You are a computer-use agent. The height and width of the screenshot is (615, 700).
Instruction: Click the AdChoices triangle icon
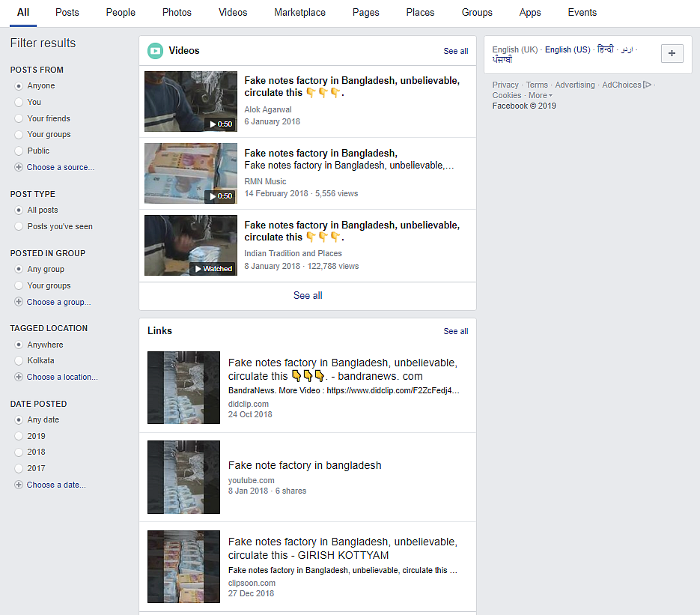point(648,85)
